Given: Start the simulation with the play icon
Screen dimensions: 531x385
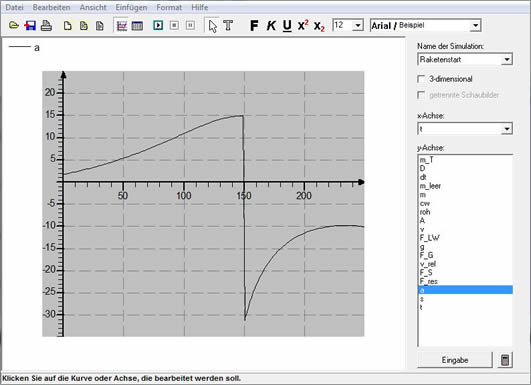Looking at the screenshot, I should (x=158, y=25).
